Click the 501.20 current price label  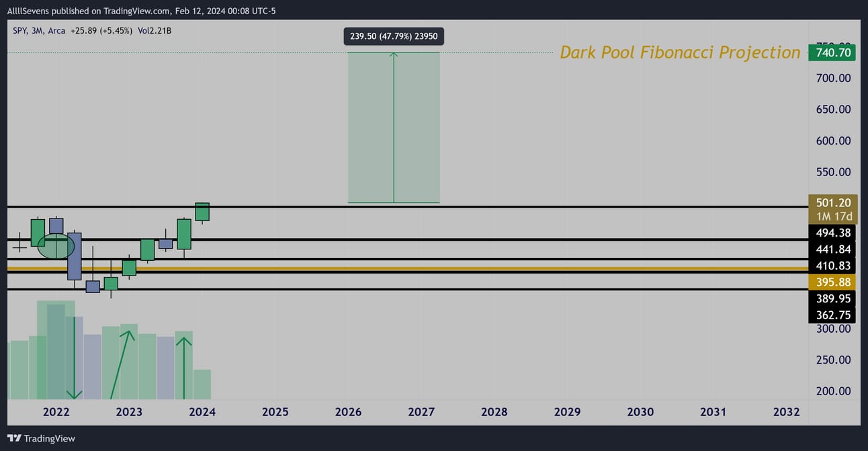pos(833,202)
